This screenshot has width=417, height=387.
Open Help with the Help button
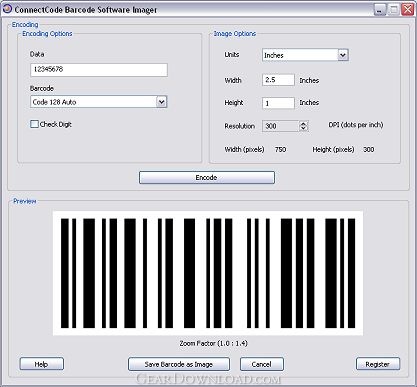tap(41, 364)
